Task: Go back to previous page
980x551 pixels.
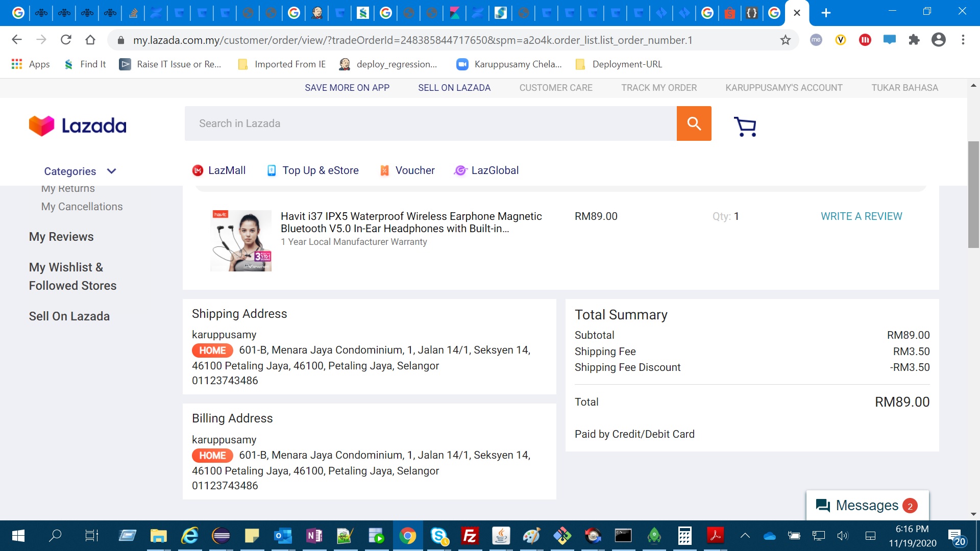Action: click(x=17, y=40)
